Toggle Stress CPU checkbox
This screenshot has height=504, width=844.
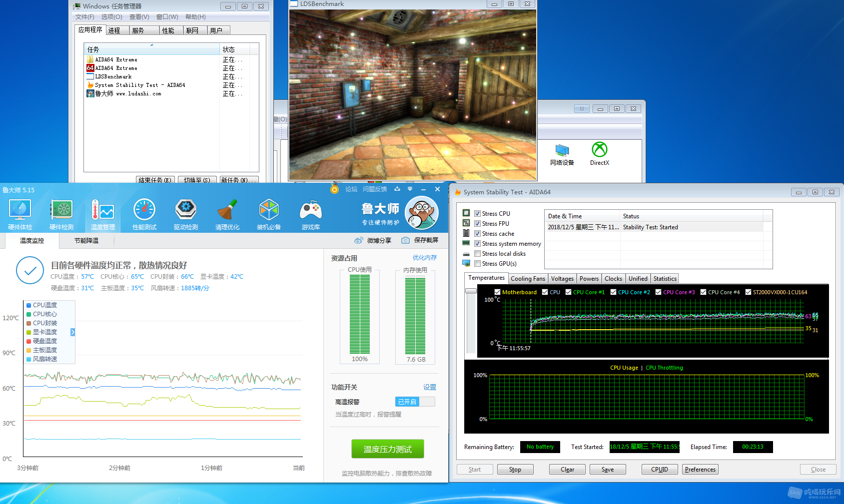tap(477, 213)
